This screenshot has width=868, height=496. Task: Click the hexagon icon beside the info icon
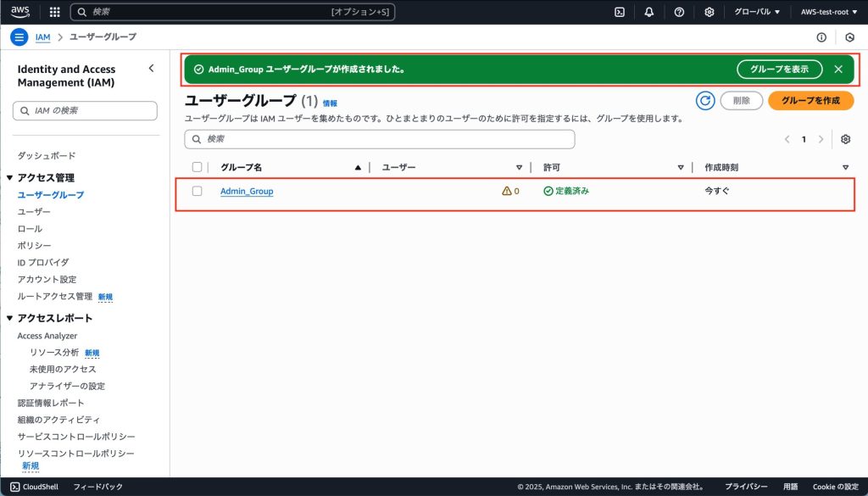[849, 37]
